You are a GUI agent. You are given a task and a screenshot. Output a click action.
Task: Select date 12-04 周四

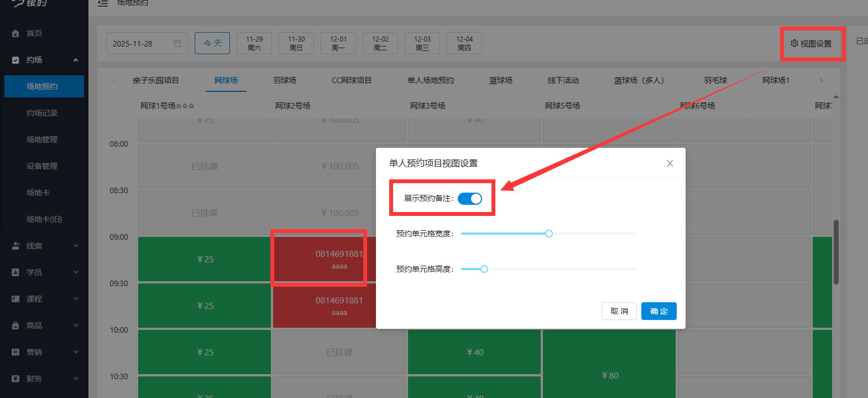[x=464, y=43]
